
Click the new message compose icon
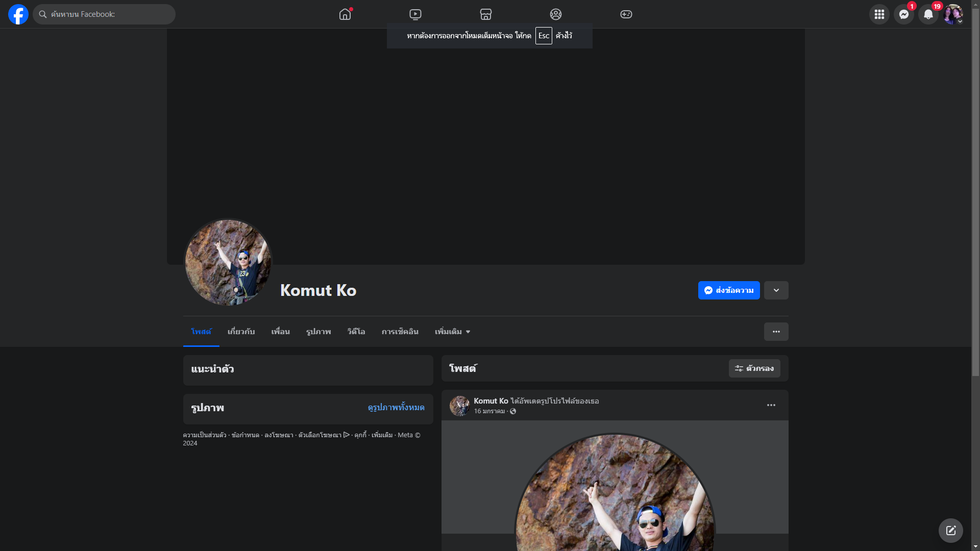950,531
